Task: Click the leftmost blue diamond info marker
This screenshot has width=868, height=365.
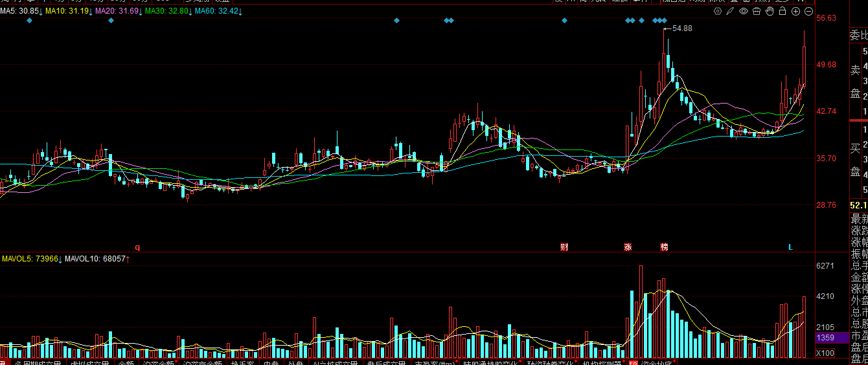Action: click(x=29, y=21)
